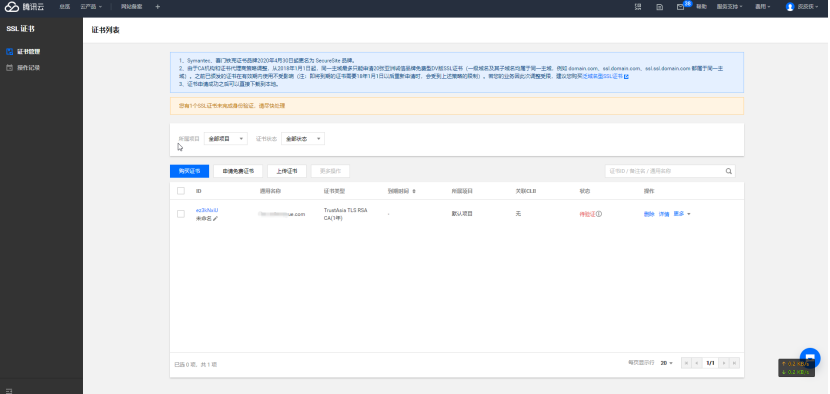Tick the checkbox for the TrustAsia certificate row
The image size is (830, 394).
(x=181, y=214)
